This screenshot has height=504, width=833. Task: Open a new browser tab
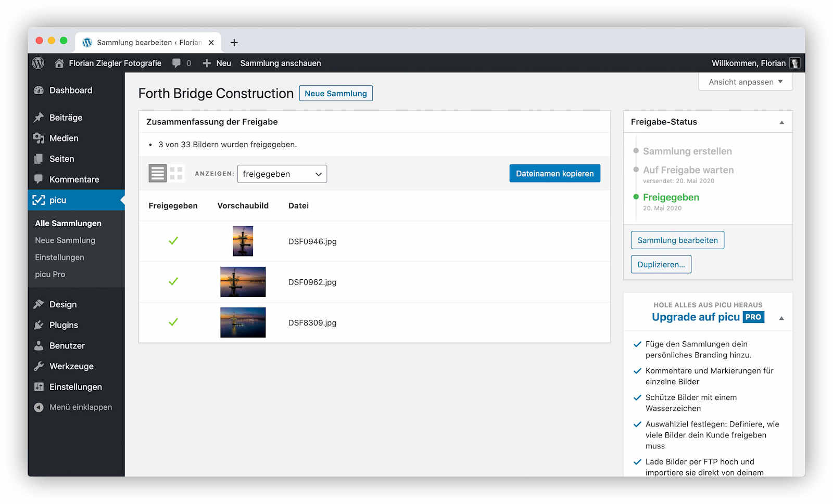[x=234, y=43]
